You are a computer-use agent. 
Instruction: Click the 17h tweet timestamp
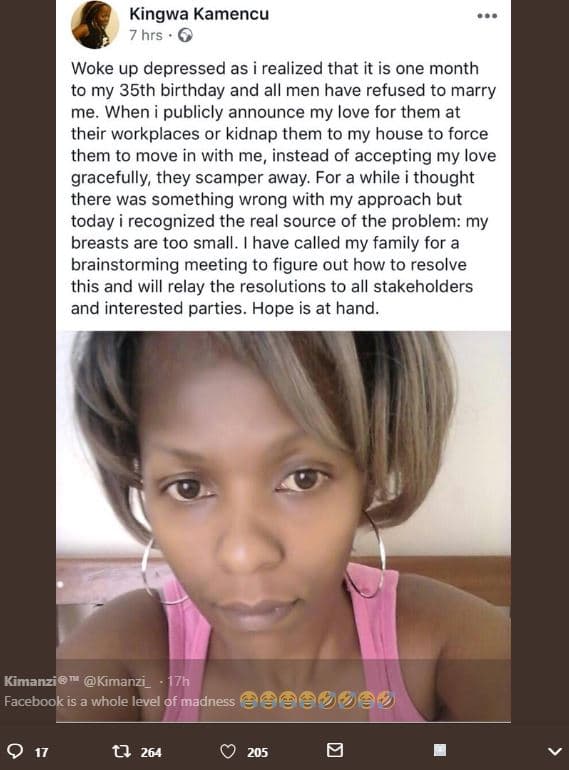tap(179, 681)
